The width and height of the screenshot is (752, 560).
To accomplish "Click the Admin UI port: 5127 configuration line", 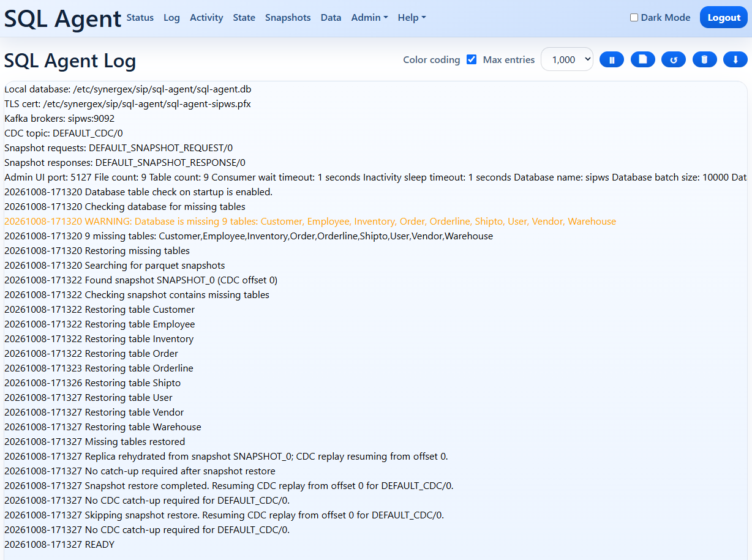I will [375, 177].
